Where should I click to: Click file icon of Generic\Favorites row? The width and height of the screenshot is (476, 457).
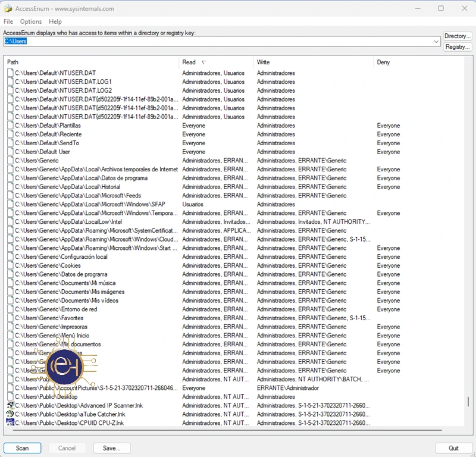tap(10, 318)
